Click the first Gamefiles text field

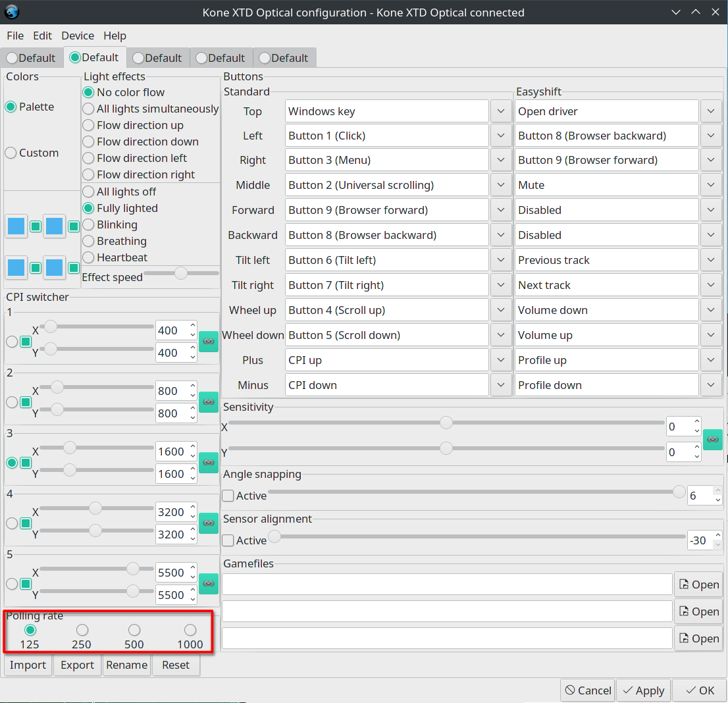click(447, 584)
